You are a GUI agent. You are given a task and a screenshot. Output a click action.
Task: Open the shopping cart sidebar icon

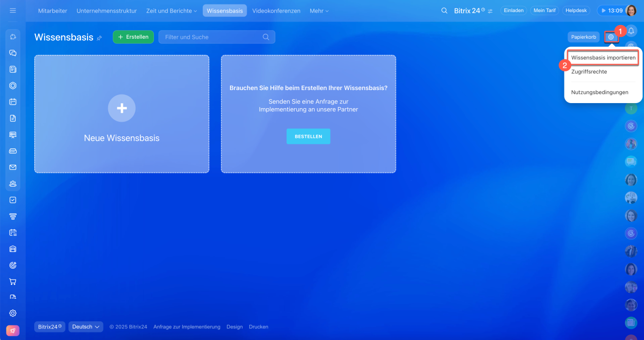click(13, 282)
